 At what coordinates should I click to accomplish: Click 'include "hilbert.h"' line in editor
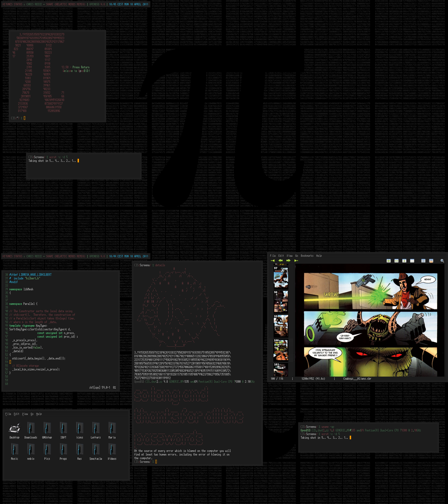click(27, 278)
